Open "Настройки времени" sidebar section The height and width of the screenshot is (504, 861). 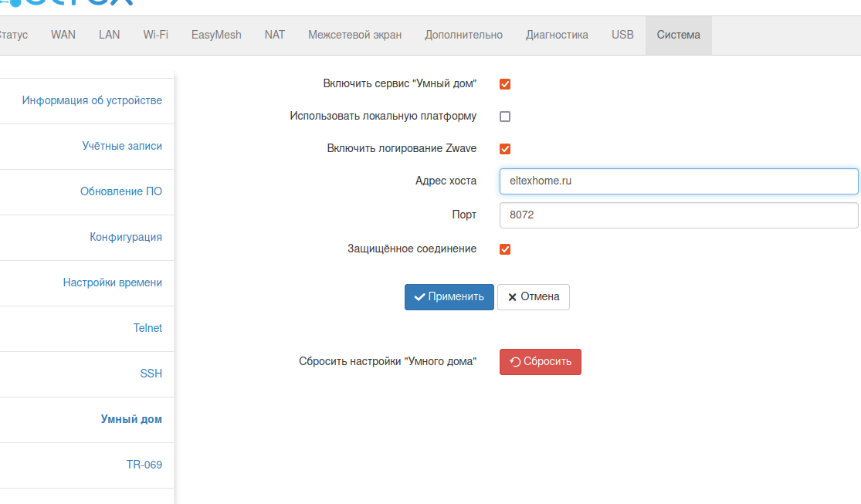[113, 282]
